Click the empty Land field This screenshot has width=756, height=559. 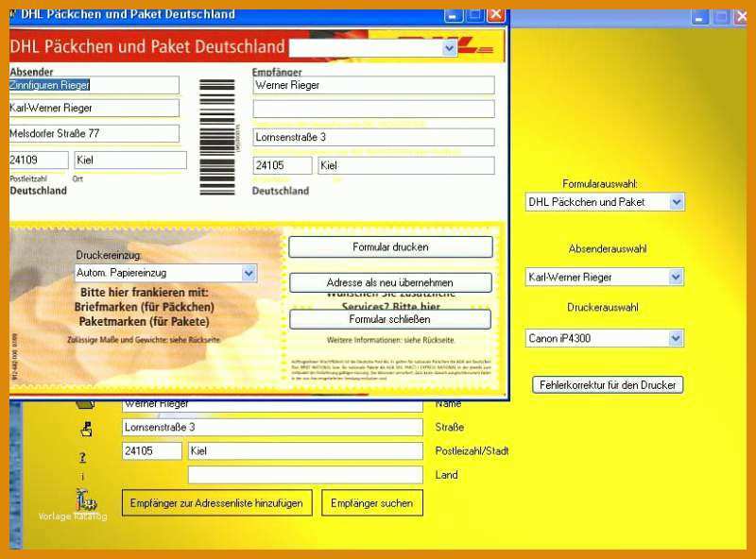click(x=305, y=475)
